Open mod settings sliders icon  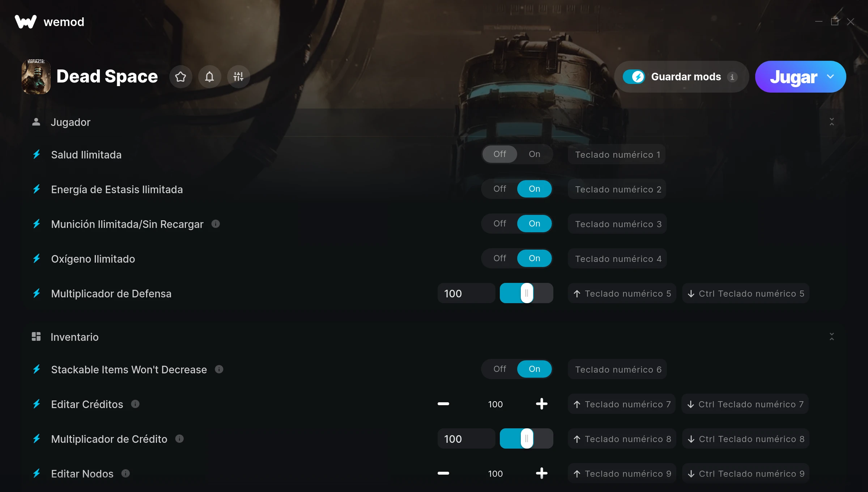click(238, 77)
